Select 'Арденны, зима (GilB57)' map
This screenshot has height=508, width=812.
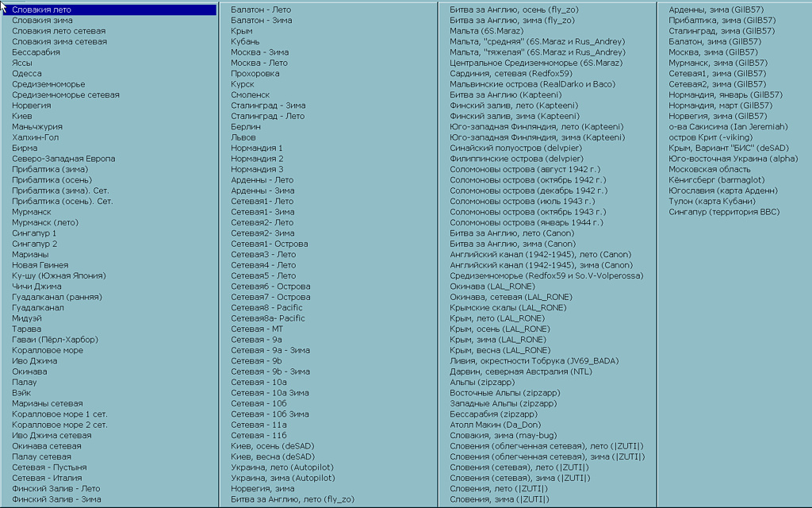pos(716,10)
